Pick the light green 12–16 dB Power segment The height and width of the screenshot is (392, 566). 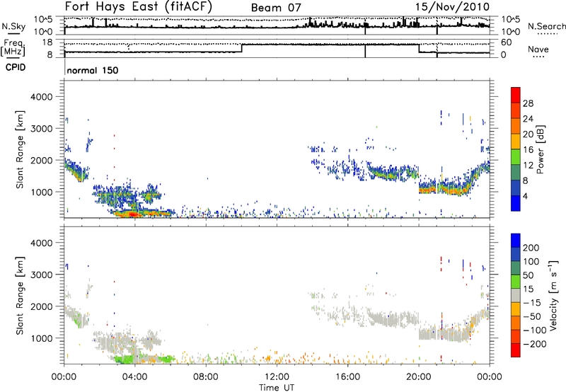coord(516,157)
